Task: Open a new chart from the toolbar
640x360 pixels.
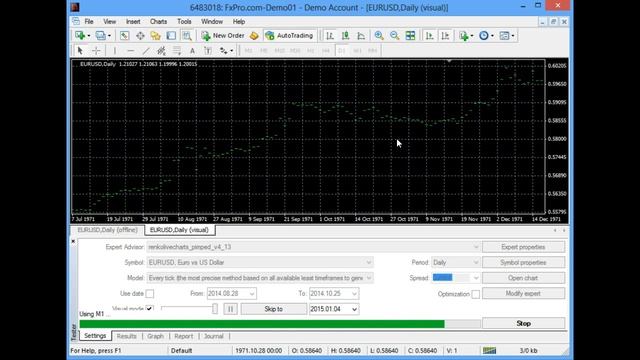Action: tap(80, 36)
